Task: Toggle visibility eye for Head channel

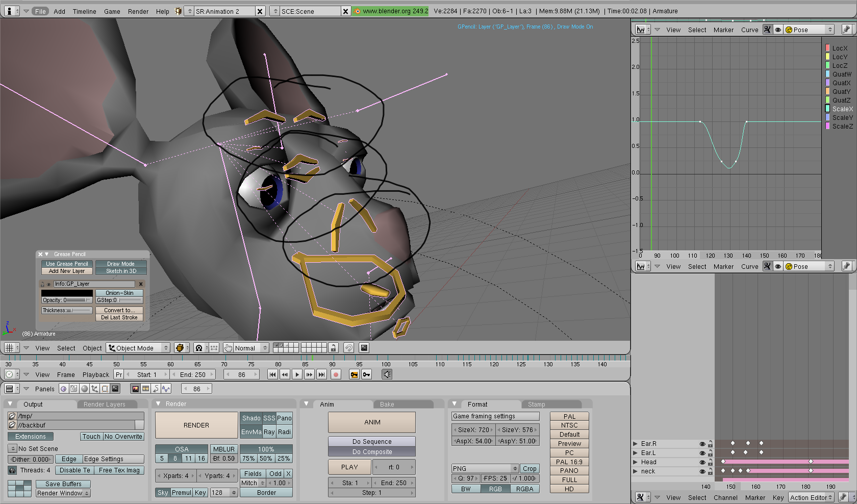Action: coord(702,462)
